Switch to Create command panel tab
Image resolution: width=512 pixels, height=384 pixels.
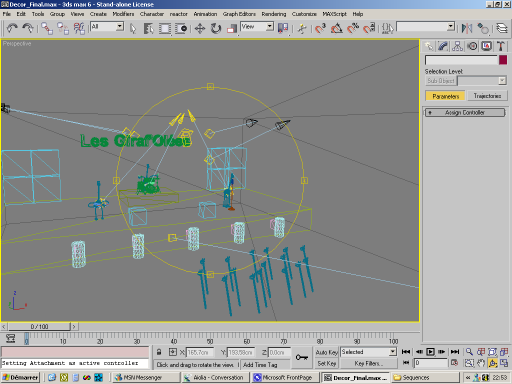coord(429,46)
